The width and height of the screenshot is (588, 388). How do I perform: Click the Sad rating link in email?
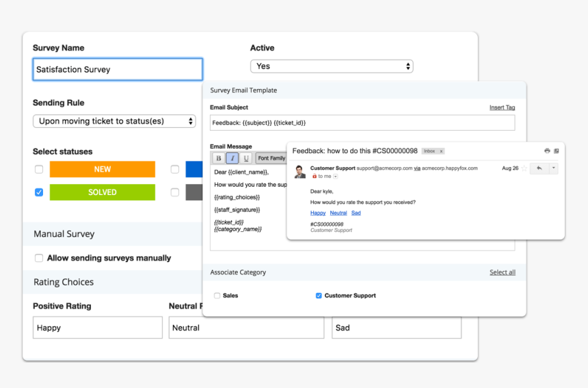tap(356, 213)
